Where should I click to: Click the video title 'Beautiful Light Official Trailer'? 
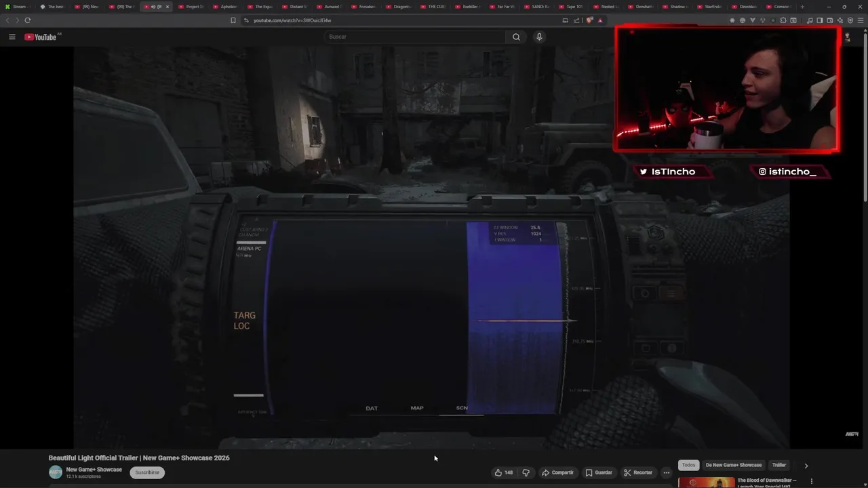point(139,458)
